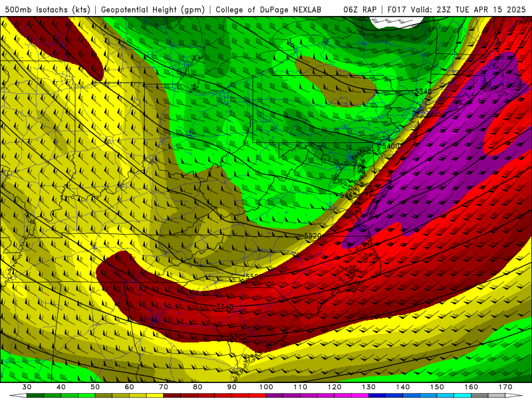532x399 pixels.
Task: Select the 'Geopotential Height (gpm)' header label
Action: pos(153,9)
